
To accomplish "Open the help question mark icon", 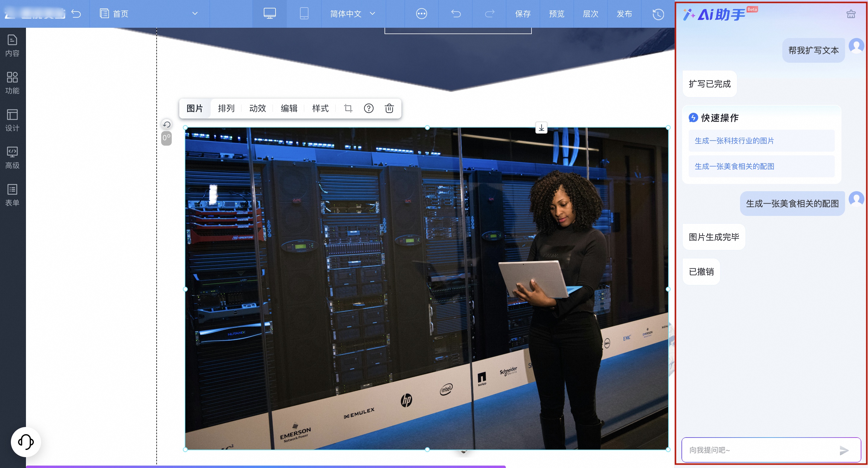I will [369, 109].
